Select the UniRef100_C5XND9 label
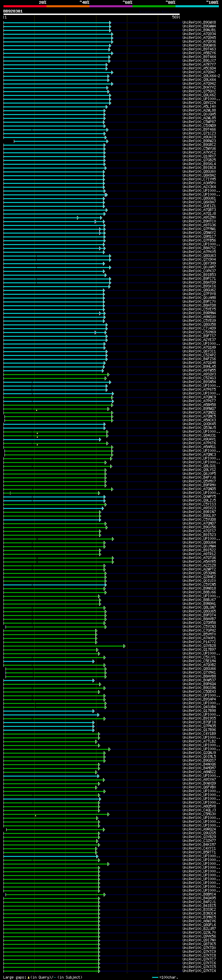The height and width of the screenshot is (980, 222). pos(199,125)
